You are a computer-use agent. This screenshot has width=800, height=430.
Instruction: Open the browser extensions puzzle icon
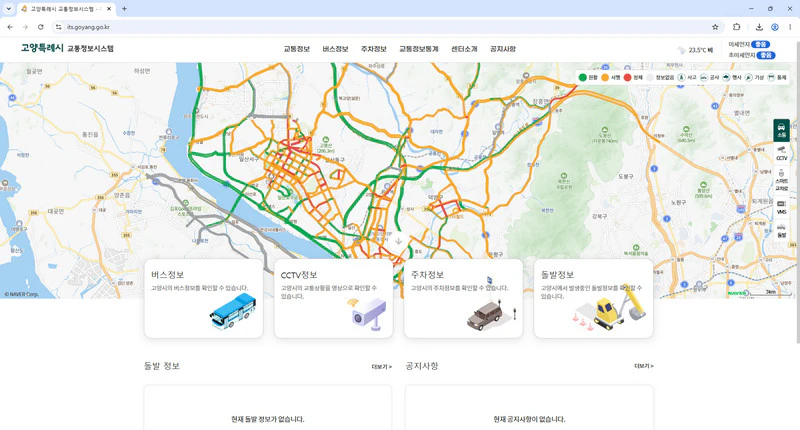point(736,27)
